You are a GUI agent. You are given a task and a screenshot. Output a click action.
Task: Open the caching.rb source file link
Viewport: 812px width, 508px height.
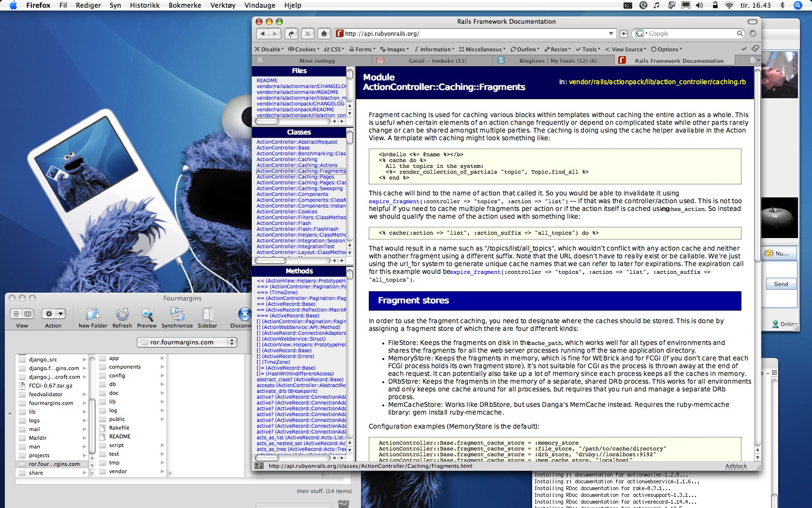click(x=657, y=82)
